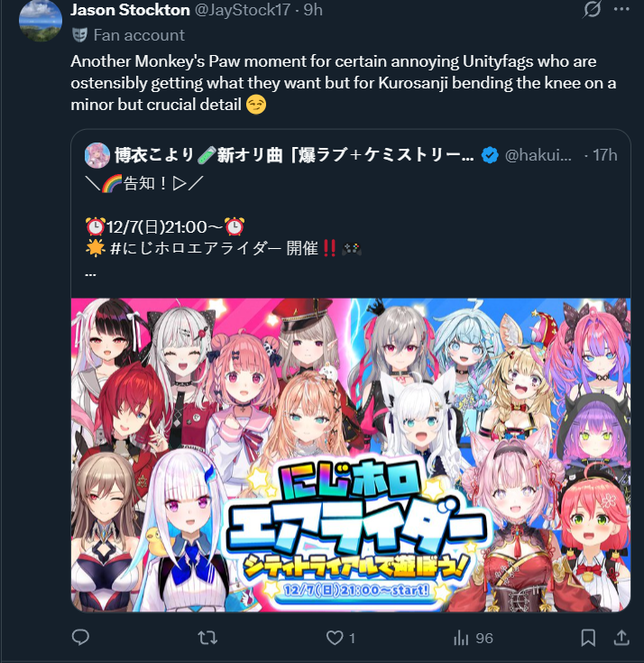644x663 pixels.
Task: Open the Grok explain icon at the top right
Action: click(592, 9)
